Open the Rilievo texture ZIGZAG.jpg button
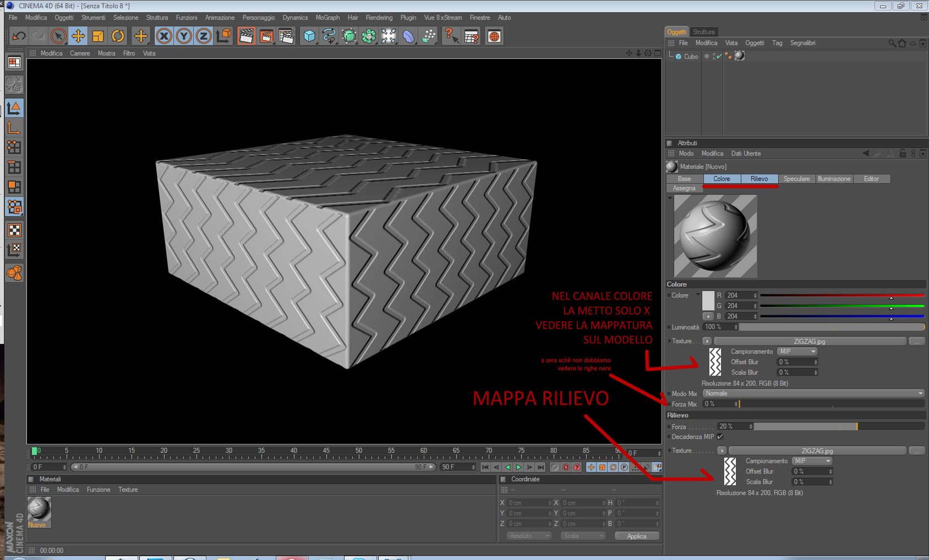 [817, 451]
